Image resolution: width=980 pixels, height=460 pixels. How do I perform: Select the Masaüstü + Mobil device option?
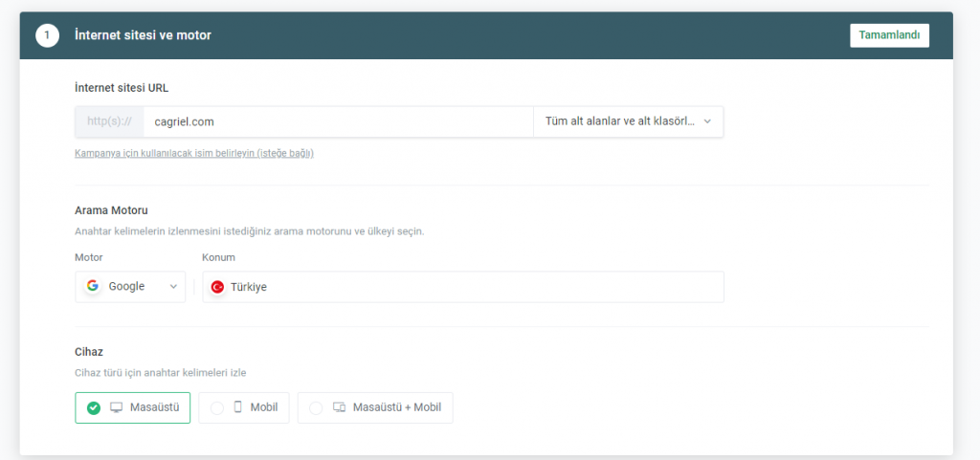[x=375, y=407]
